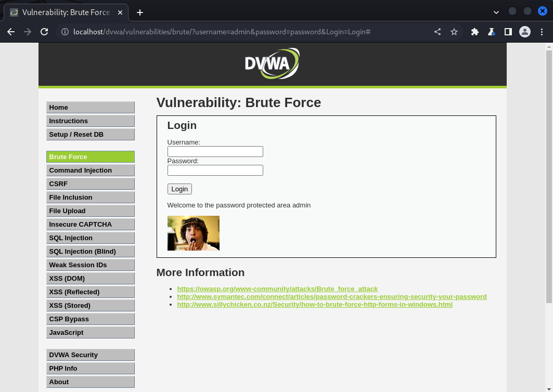Click the share icon in the address bar
The width and height of the screenshot is (553, 392).
tap(438, 32)
